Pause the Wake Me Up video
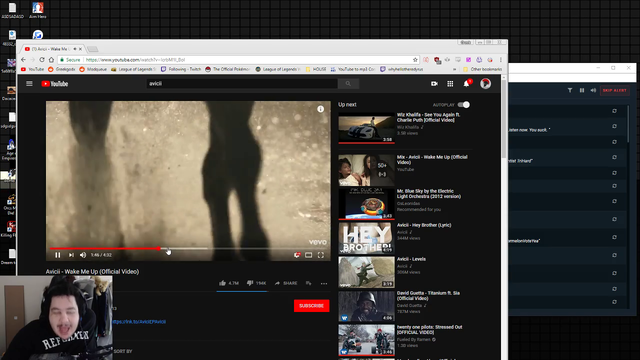Screen dimensions: 640x360 pos(58,255)
